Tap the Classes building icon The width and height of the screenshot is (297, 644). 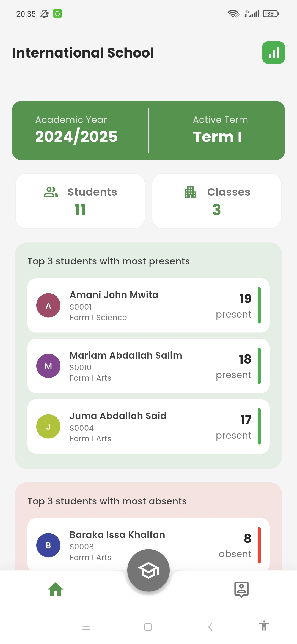pos(190,192)
